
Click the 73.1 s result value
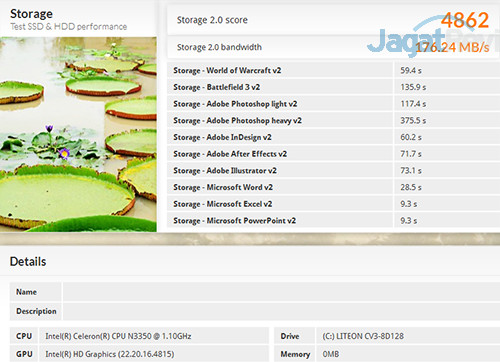pyautogui.click(x=411, y=171)
